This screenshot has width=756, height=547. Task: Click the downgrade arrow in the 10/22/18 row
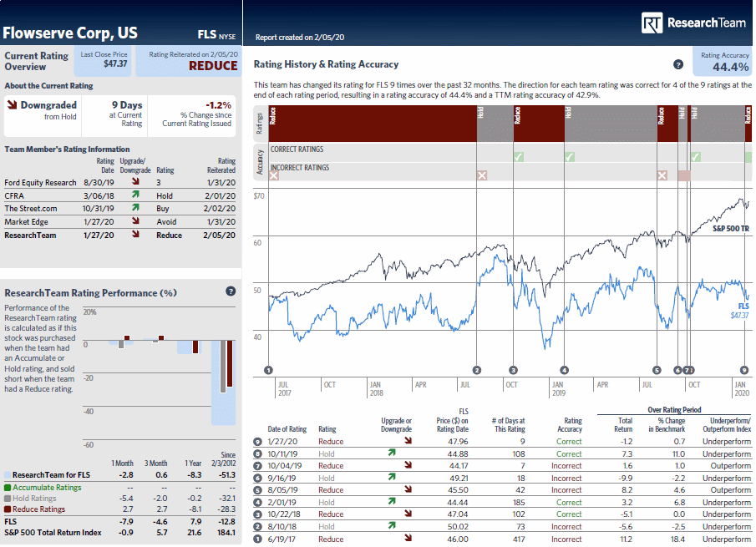(408, 514)
